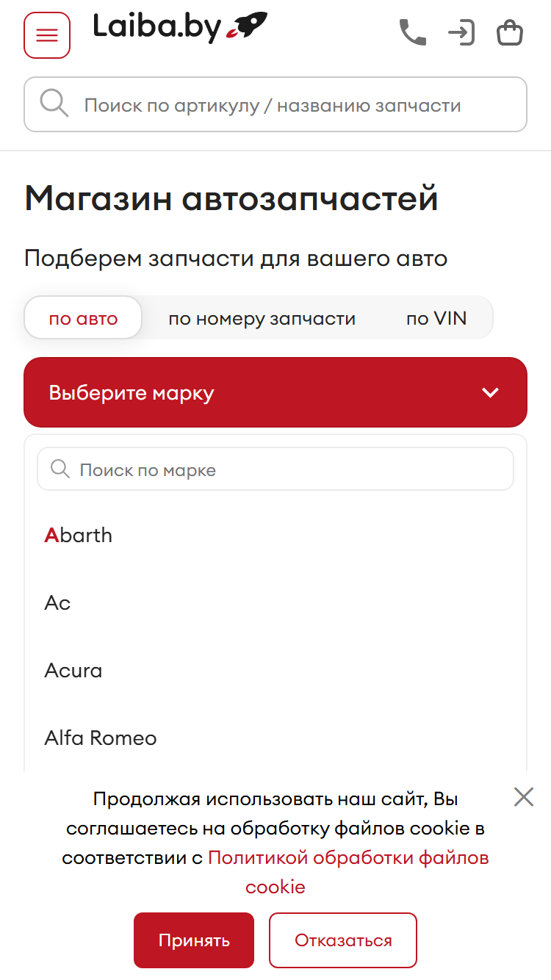Screen dimensions: 551x980
Task: Select the 'по авто' tab
Action: coord(83,318)
